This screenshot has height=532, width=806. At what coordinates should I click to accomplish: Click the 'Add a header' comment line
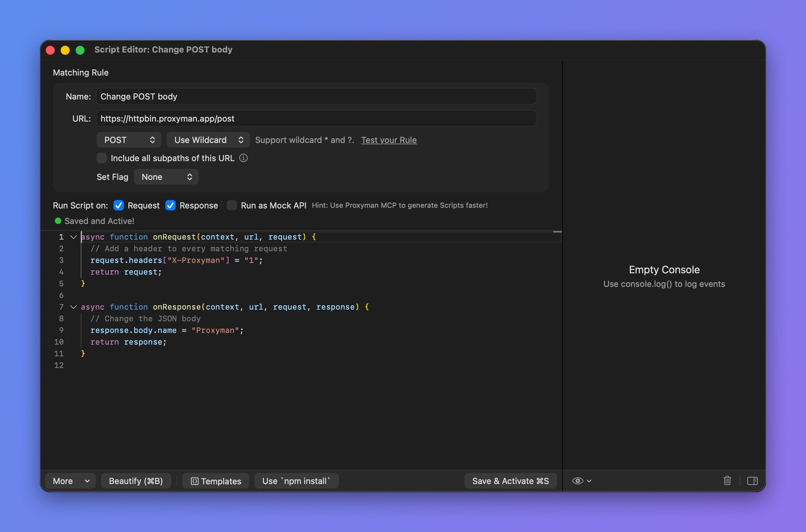click(x=189, y=249)
